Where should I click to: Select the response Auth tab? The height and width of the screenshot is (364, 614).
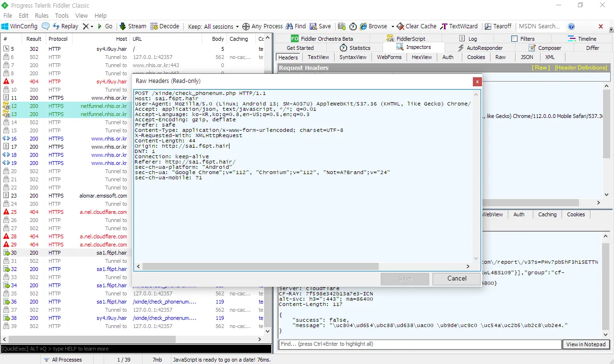[519, 214]
